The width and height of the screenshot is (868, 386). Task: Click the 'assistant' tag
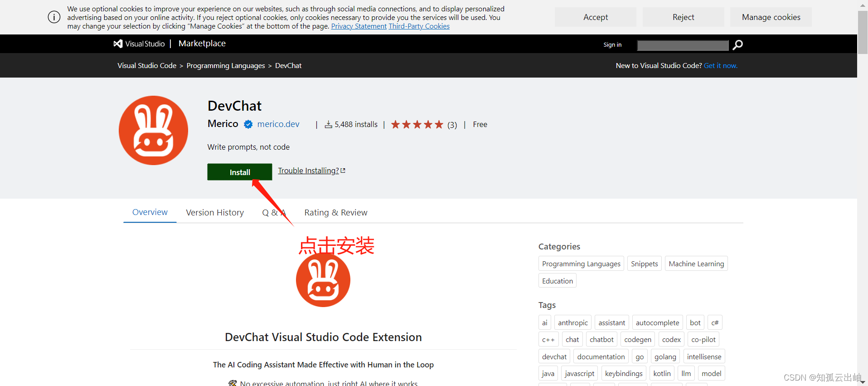point(611,322)
